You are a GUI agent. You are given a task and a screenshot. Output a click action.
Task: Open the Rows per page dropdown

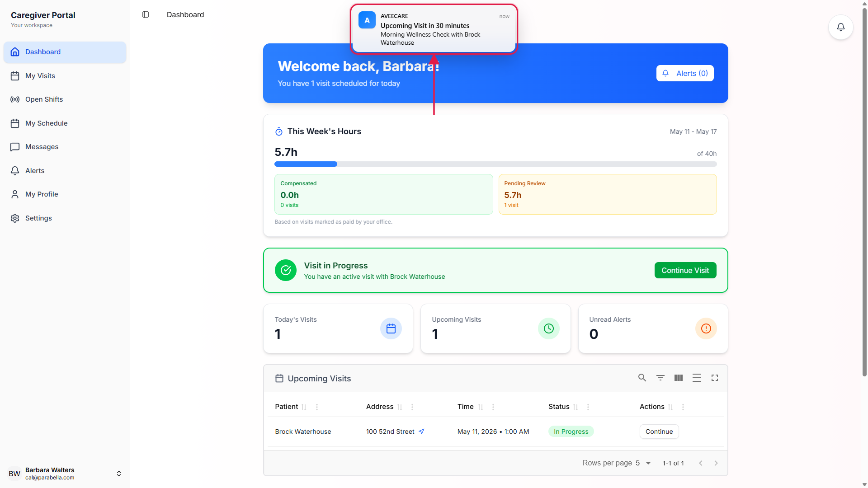643,463
